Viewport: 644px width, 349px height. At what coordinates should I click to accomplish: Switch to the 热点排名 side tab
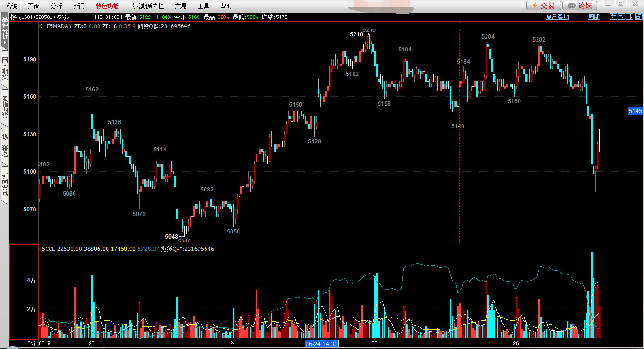click(5, 146)
